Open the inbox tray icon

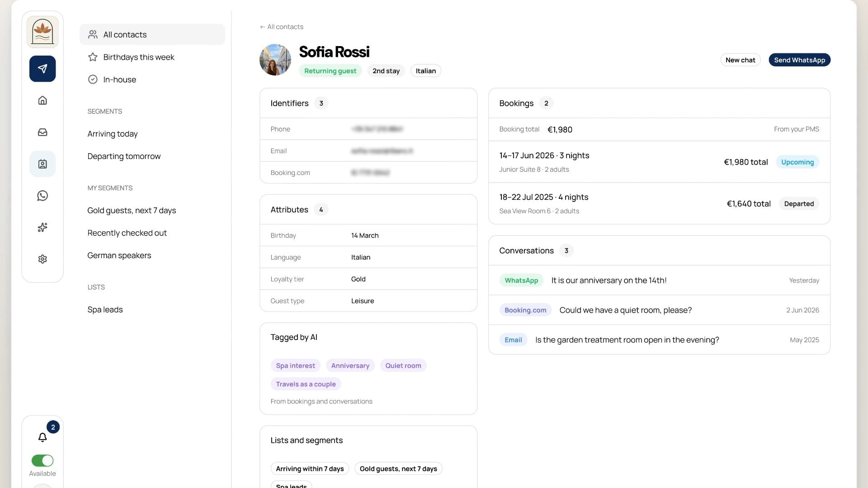tap(42, 132)
